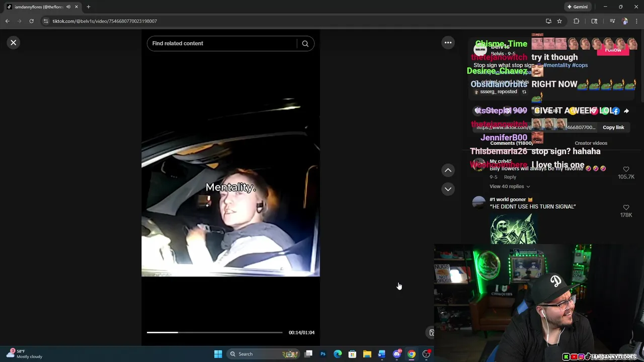Like the TURN SIGNAL comment with heart

tap(626, 208)
